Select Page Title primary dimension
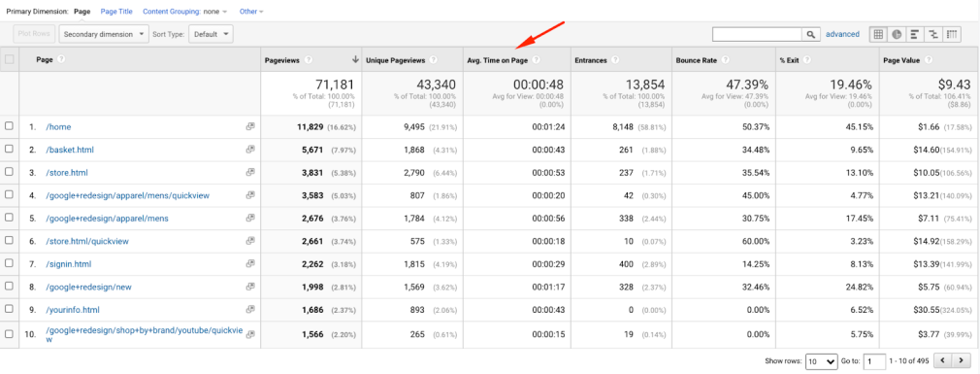 pyautogui.click(x=116, y=12)
